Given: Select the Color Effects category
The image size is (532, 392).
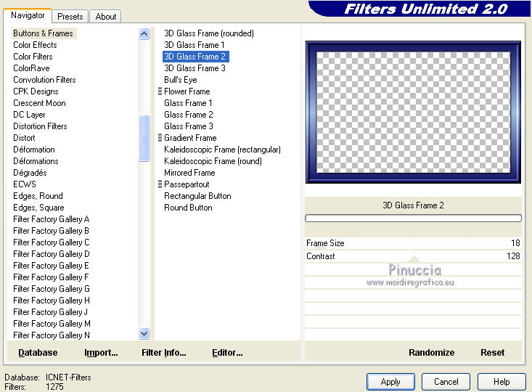Looking at the screenshot, I should pos(35,45).
